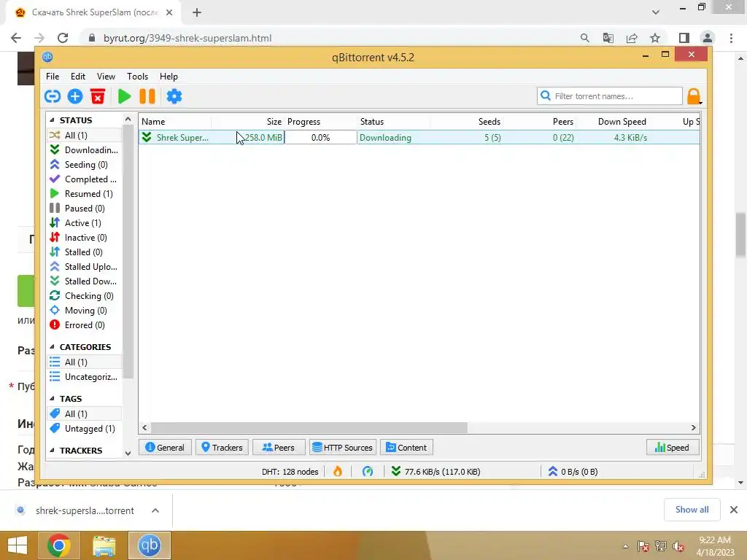Select the Paused (0) filter
This screenshot has width=747, height=560.
[85, 209]
